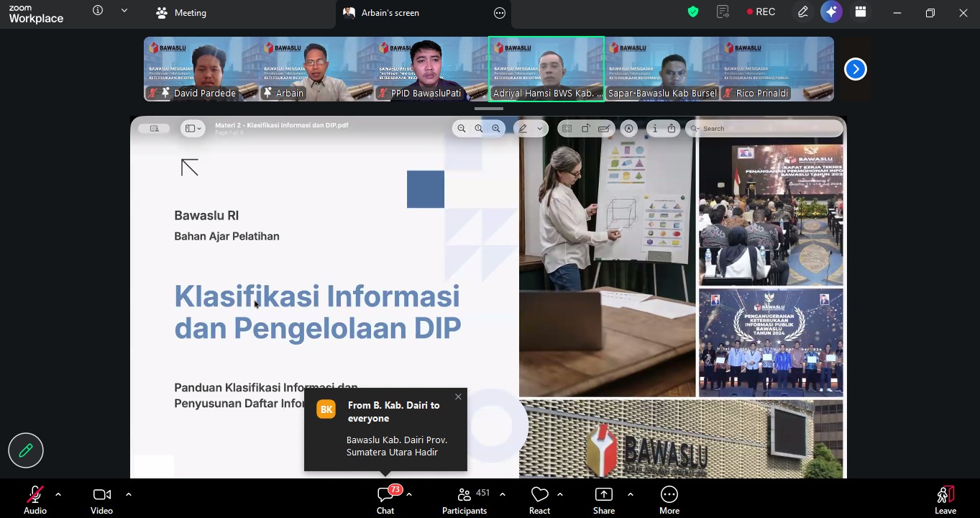Click Zoom Workplace logo
This screenshot has height=518, width=980.
click(x=36, y=13)
